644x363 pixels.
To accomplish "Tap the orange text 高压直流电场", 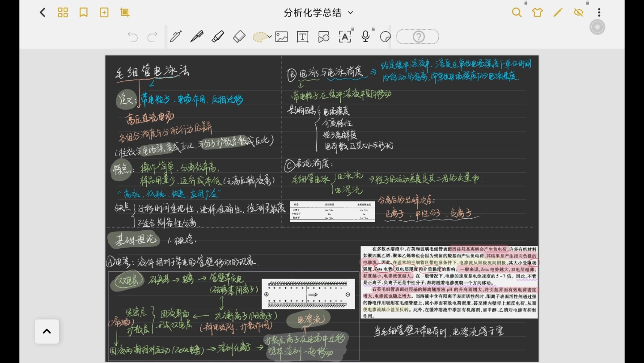I will [x=150, y=118].
